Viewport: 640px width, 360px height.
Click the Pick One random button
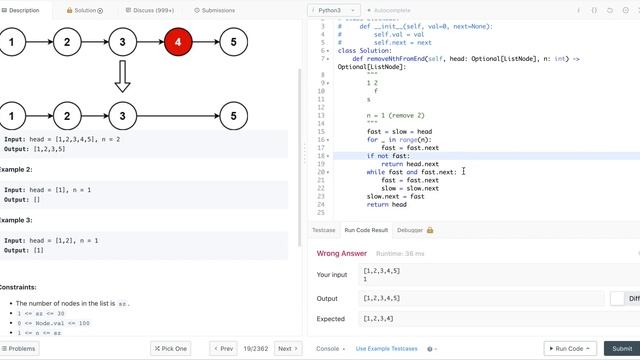(171, 349)
